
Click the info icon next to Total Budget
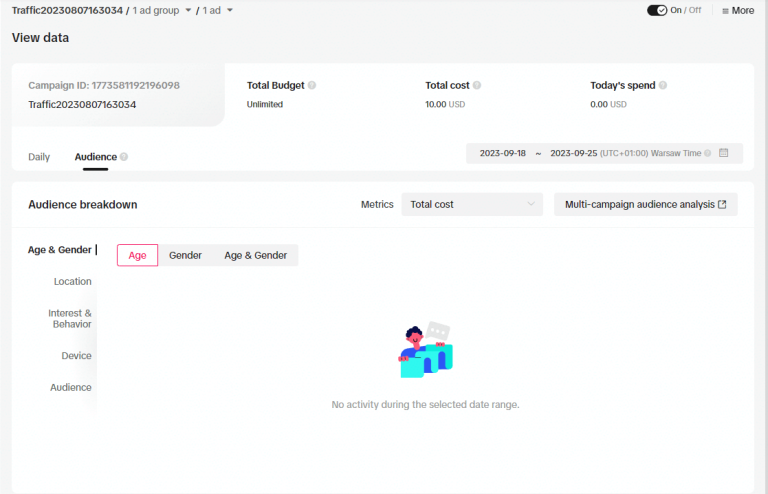pyautogui.click(x=312, y=86)
